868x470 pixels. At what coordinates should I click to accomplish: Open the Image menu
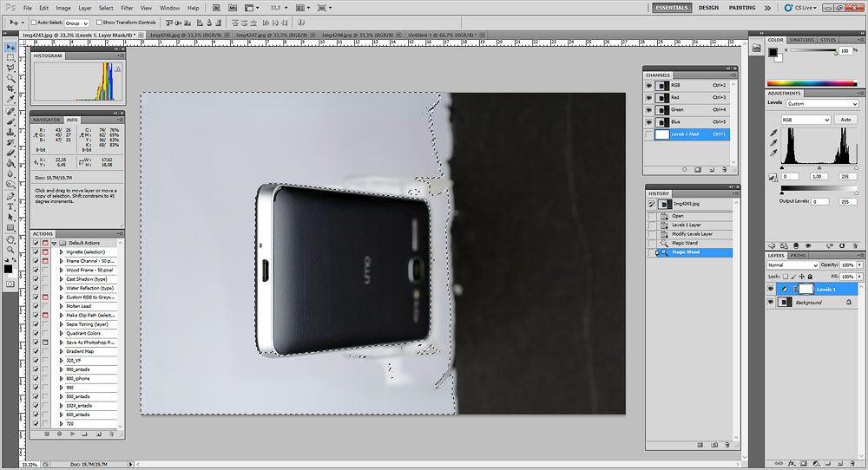pyautogui.click(x=63, y=9)
